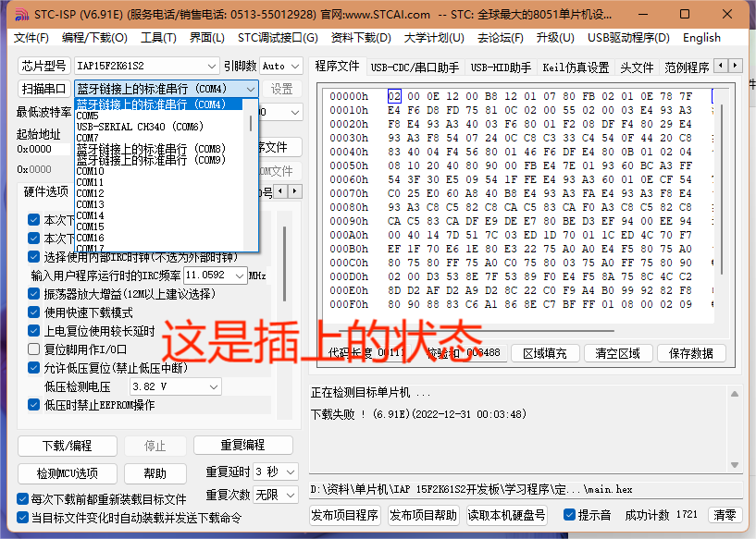This screenshot has height=539, width=756.
Task: Open the 资料下载(D) menu
Action: pyautogui.click(x=361, y=38)
